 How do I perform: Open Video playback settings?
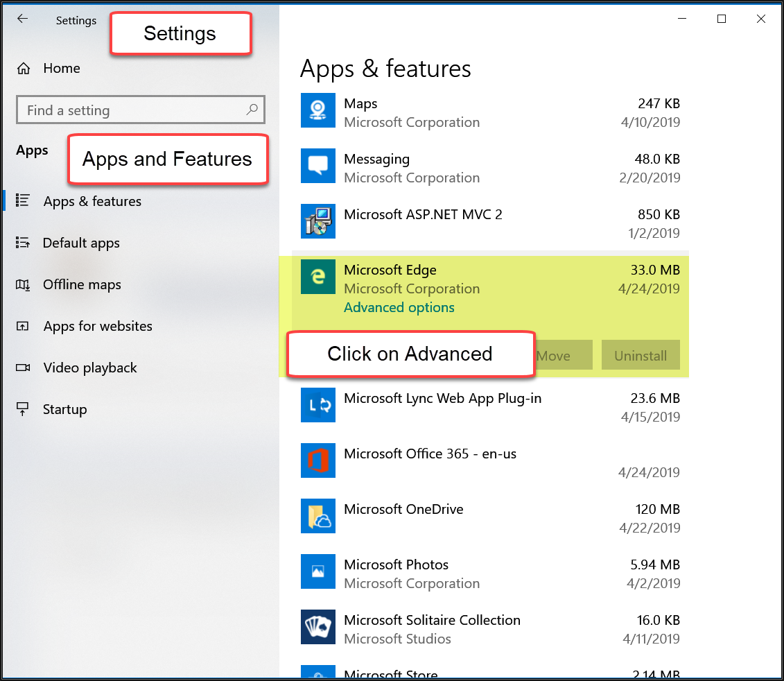(90, 368)
